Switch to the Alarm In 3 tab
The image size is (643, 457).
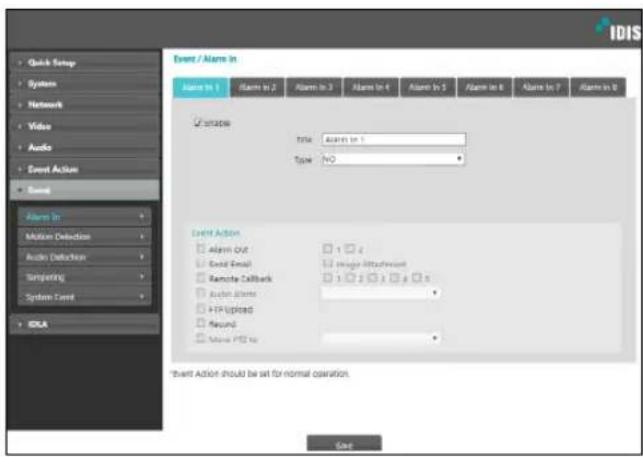tap(314, 87)
